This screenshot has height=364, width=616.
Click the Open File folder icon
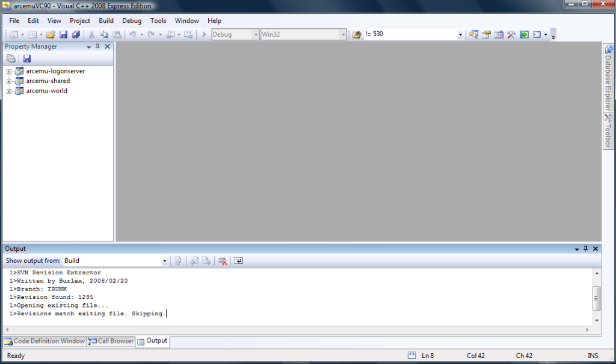pyautogui.click(x=51, y=34)
